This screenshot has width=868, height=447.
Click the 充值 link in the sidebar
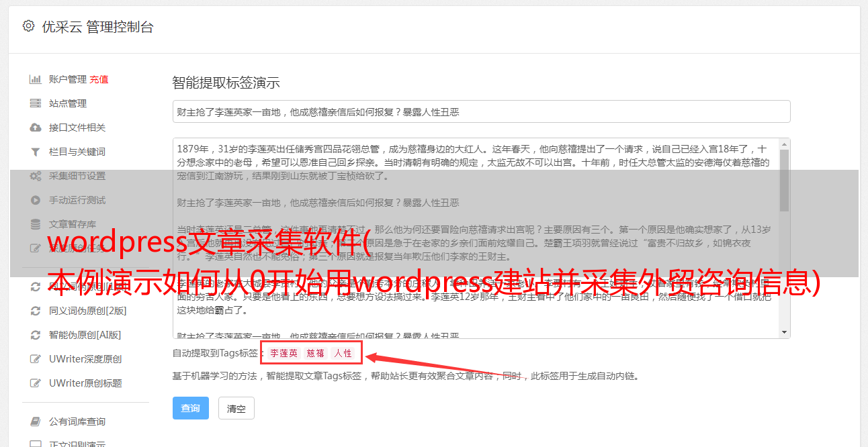point(99,79)
